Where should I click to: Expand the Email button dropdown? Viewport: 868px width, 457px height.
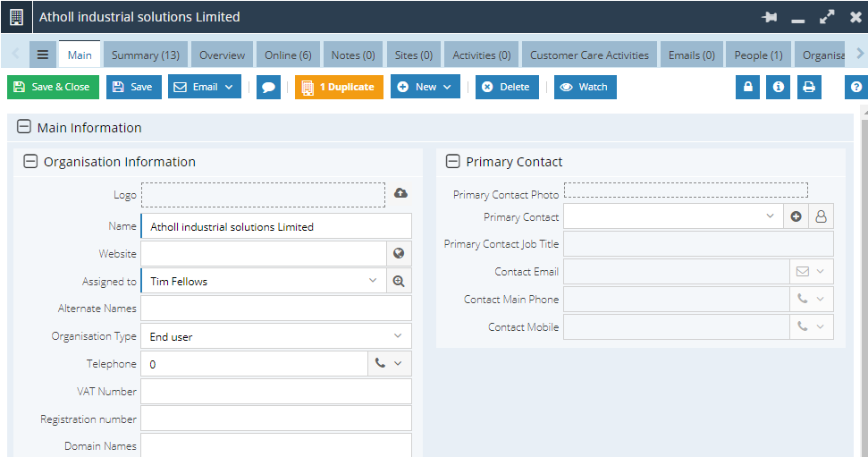[x=229, y=88]
